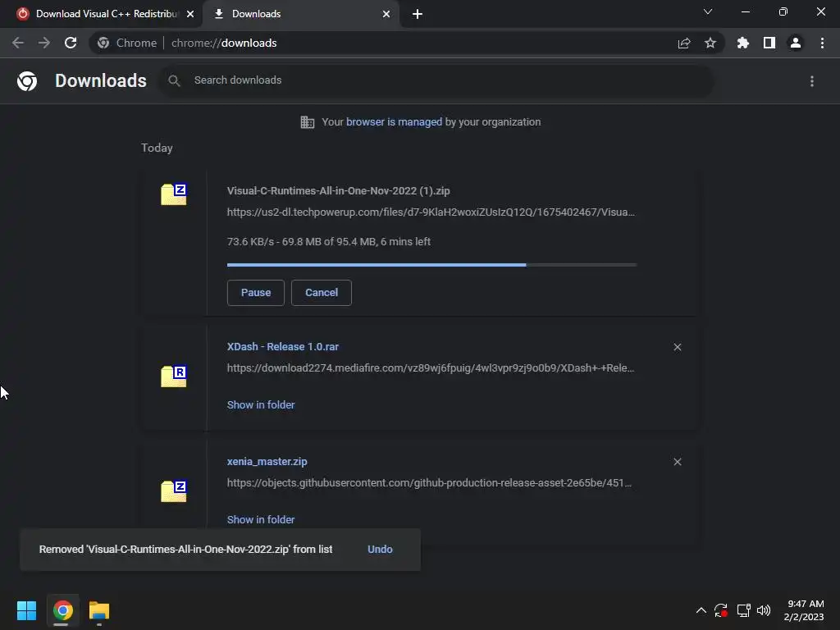Click the Visual-C-Runtimes-All-in-One-Nov-2022 (1).zip filename
840x630 pixels.
coord(338,190)
